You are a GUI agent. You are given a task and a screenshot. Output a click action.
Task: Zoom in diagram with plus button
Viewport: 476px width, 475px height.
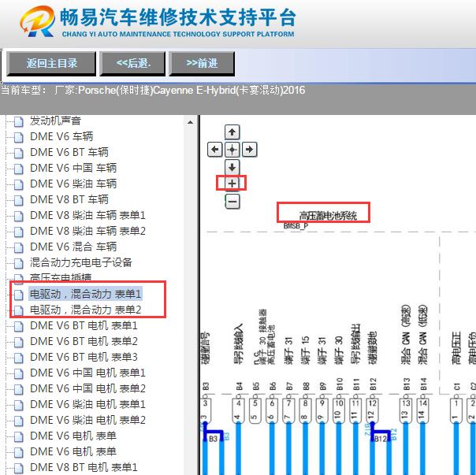232,184
